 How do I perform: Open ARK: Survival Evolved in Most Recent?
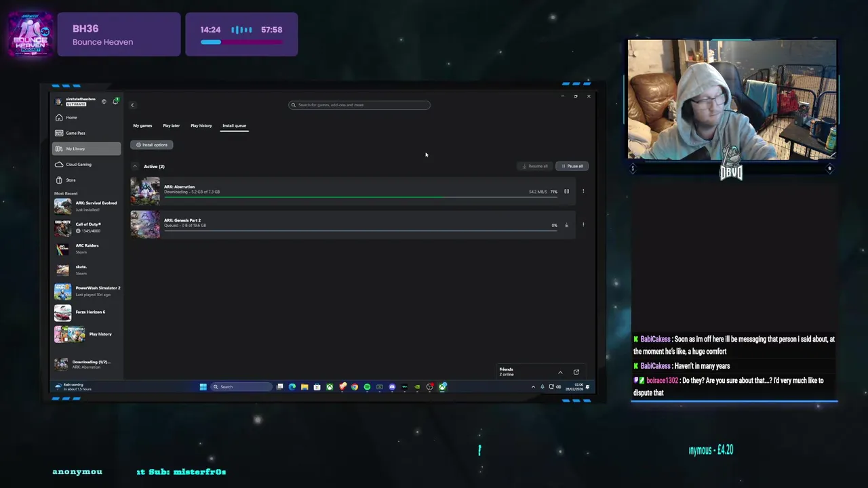87,206
